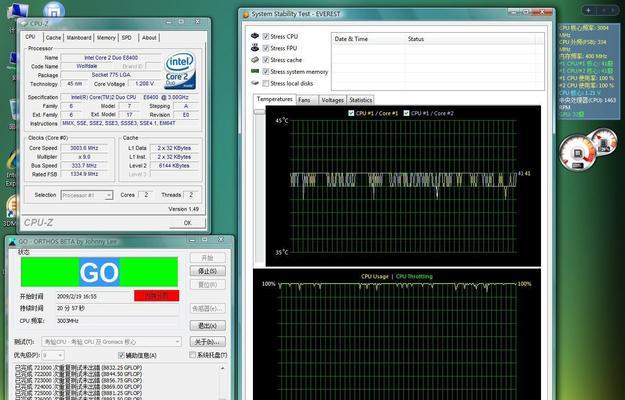The height and width of the screenshot is (400, 625).
Task: Click the Stress FPU icon in EVEREST
Action: (255, 48)
